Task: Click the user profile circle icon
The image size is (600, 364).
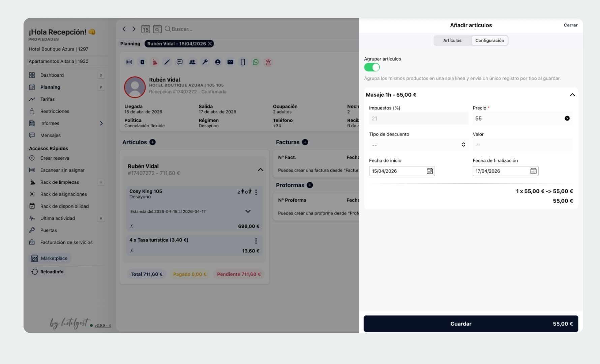Action: [218, 62]
